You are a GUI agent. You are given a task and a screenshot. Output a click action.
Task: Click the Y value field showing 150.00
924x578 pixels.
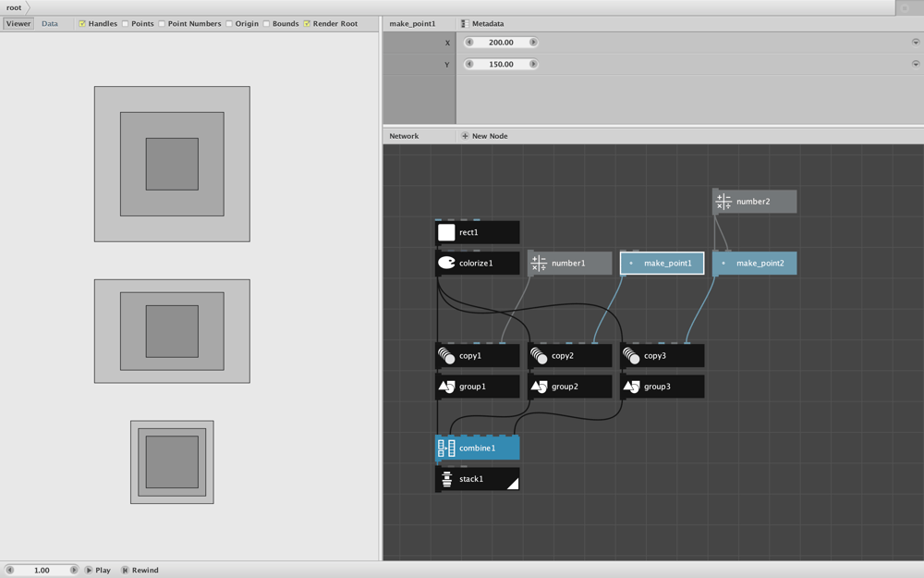pyautogui.click(x=501, y=65)
